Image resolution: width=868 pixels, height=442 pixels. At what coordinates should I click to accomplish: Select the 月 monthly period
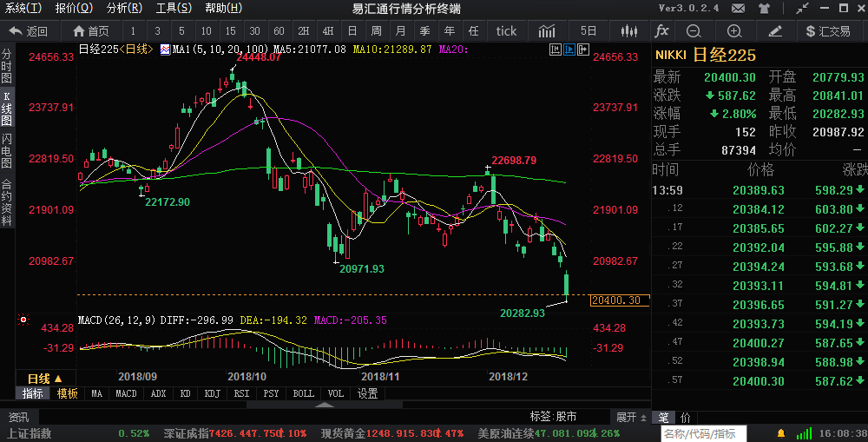pos(401,31)
